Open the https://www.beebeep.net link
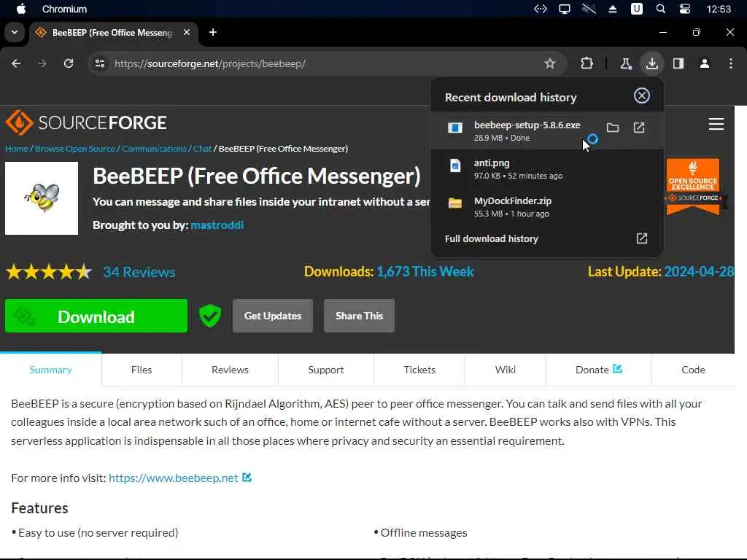747x560 pixels. coord(174,478)
